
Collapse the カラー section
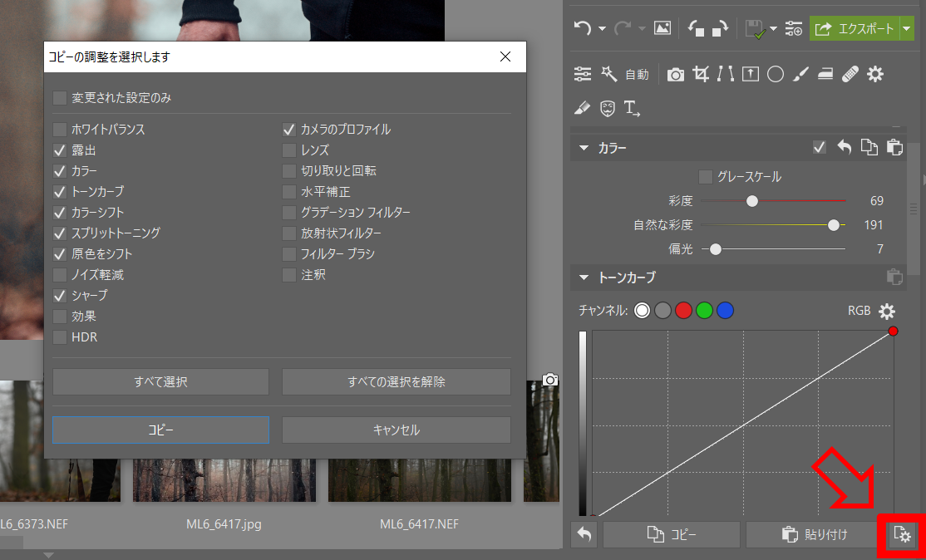584,148
